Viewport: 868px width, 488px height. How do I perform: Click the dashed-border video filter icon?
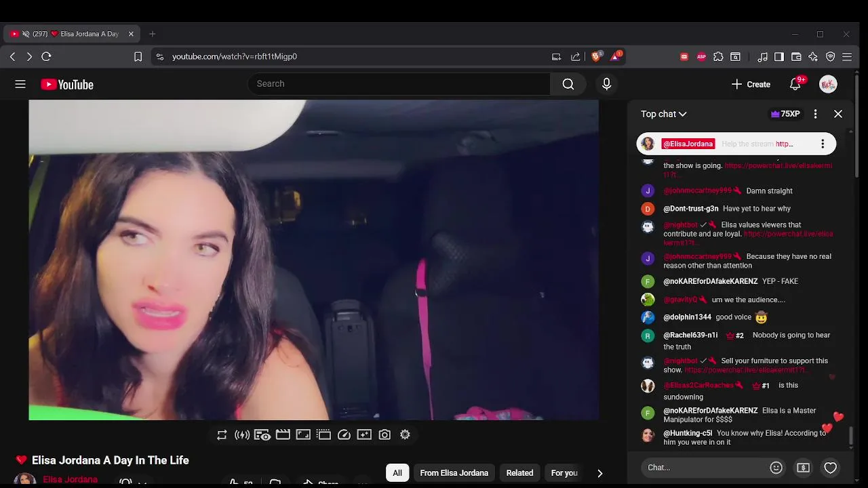tap(323, 435)
